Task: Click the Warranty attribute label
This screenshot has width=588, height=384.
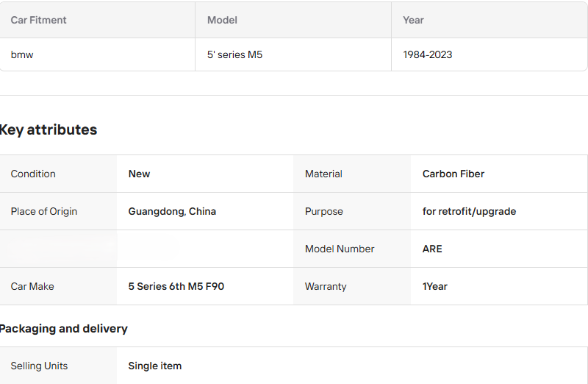Action: (326, 286)
